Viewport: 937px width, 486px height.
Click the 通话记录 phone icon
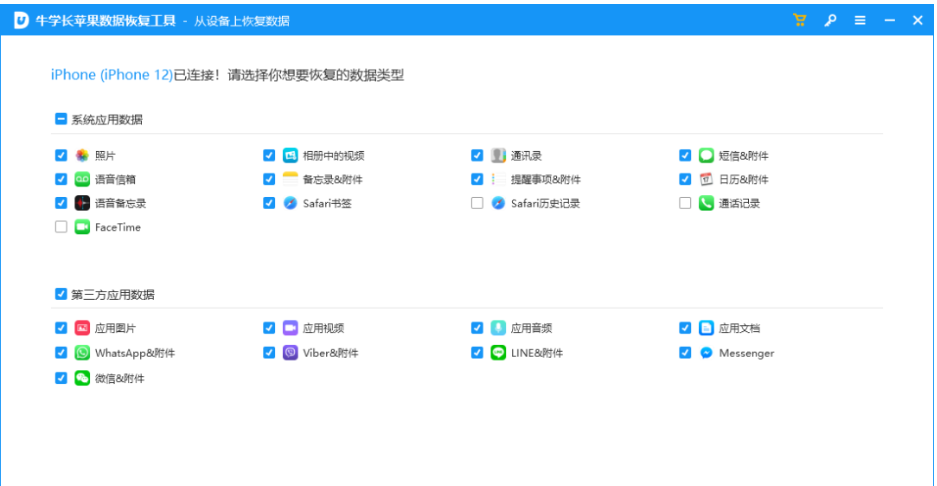click(x=706, y=203)
